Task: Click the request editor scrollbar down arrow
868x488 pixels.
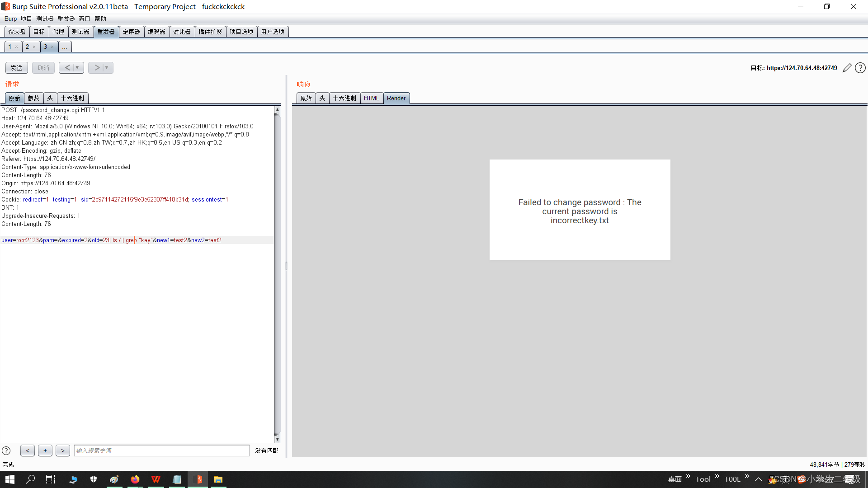Action: [277, 439]
